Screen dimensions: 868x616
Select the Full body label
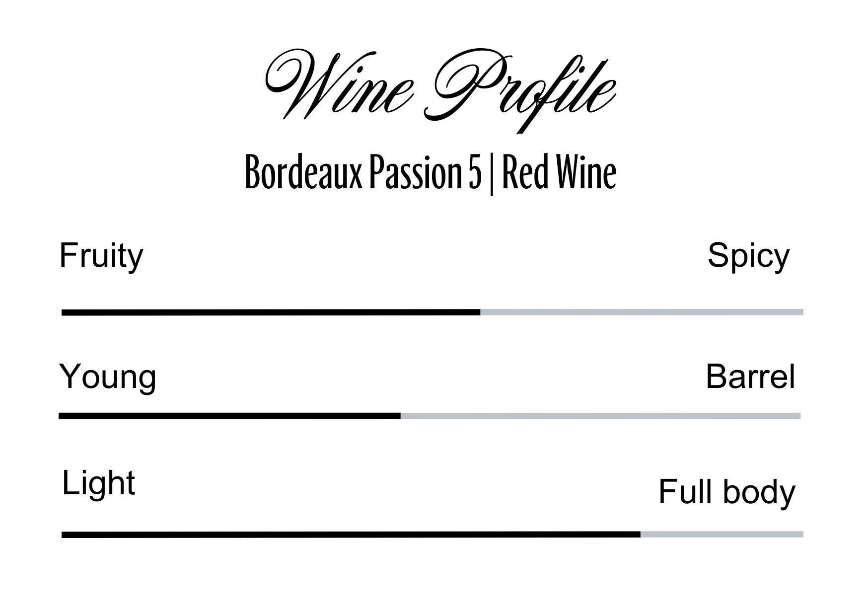pos(726,492)
